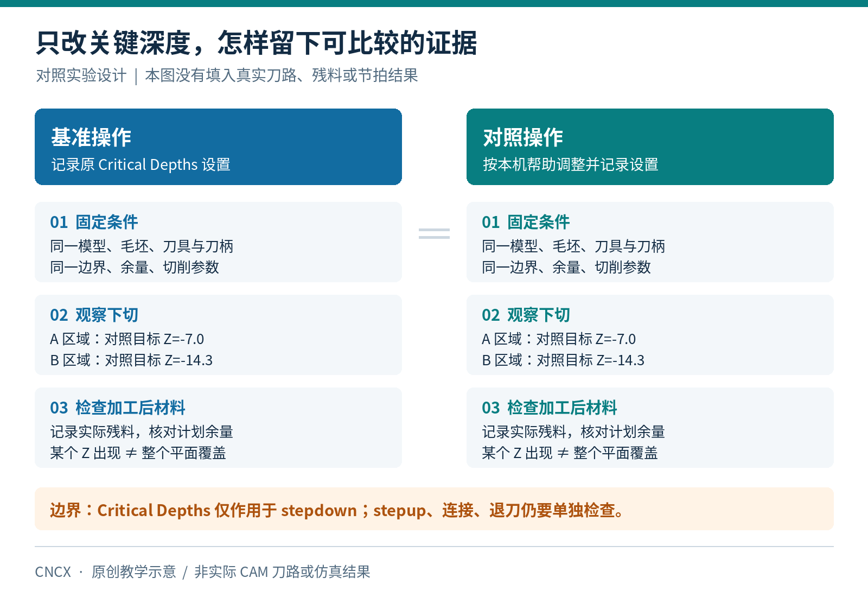Image resolution: width=868 pixels, height=597 pixels.
Task: Click 某个 Z 出现 line in the 对照操作 column
Action: coord(570,453)
